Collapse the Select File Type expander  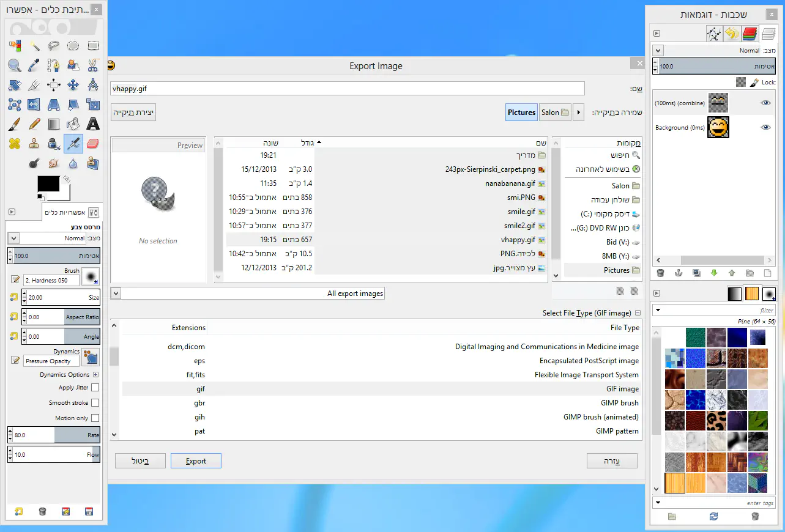(638, 313)
